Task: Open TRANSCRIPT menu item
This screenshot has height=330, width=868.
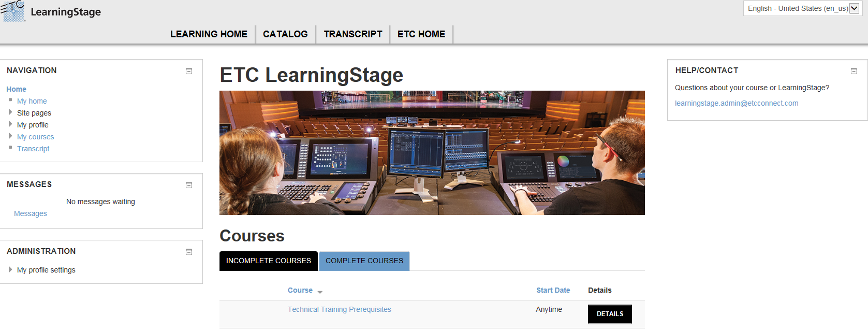Action: tap(353, 34)
